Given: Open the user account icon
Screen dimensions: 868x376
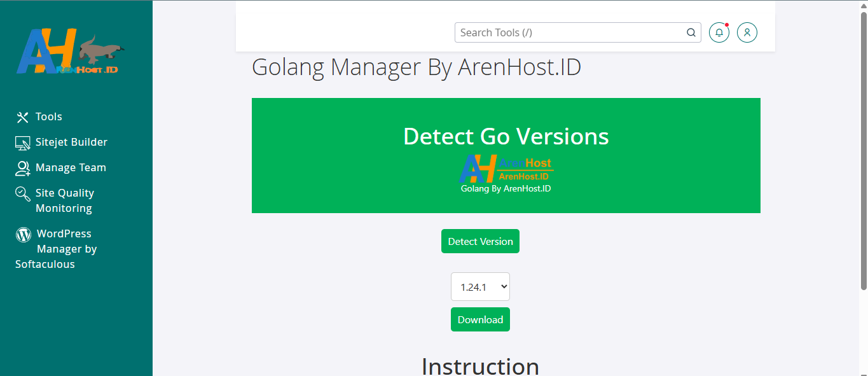Looking at the screenshot, I should click(x=747, y=33).
